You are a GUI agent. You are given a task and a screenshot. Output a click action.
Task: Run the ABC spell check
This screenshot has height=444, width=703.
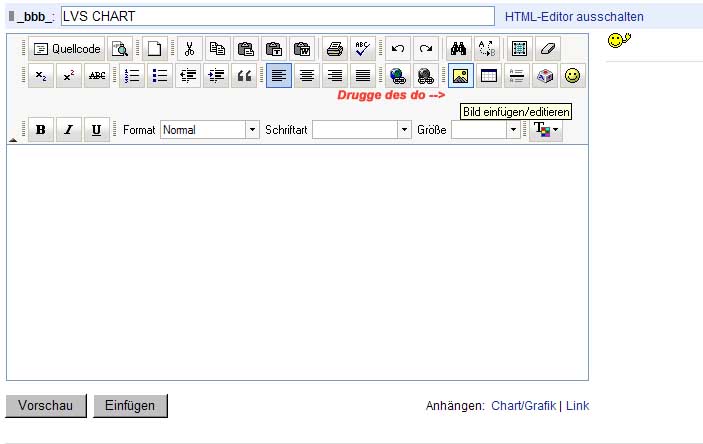click(x=362, y=48)
